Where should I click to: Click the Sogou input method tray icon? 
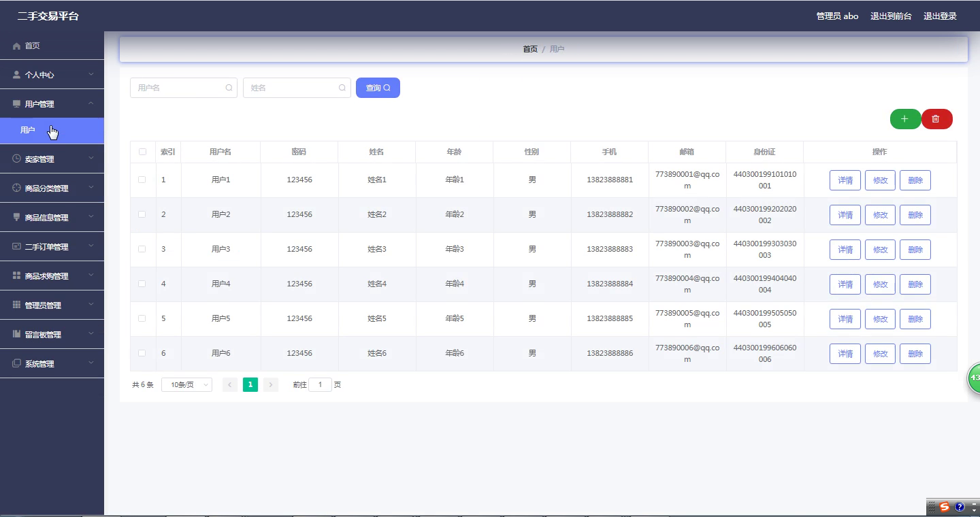point(945,507)
